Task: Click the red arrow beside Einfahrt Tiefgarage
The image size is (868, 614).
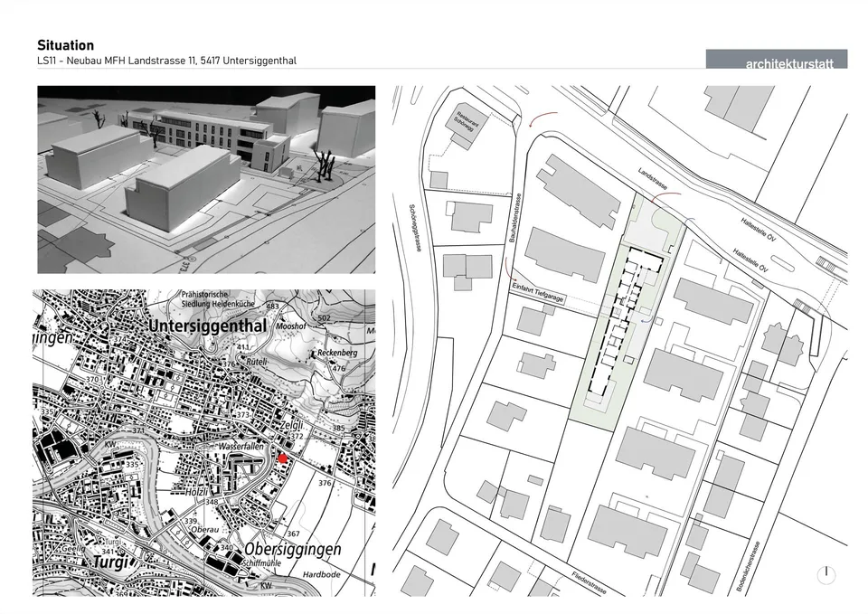Action: (x=511, y=269)
